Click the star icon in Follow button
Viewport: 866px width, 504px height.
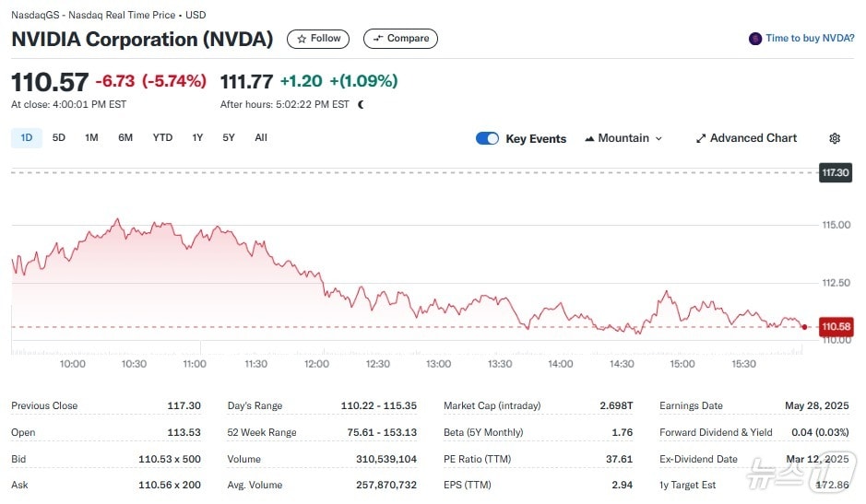point(302,39)
